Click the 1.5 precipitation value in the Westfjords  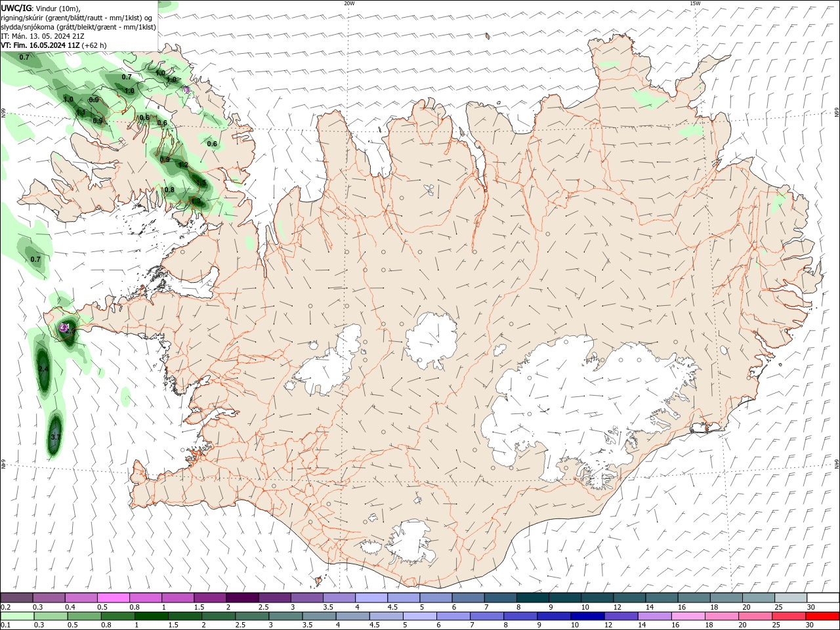tap(201, 183)
